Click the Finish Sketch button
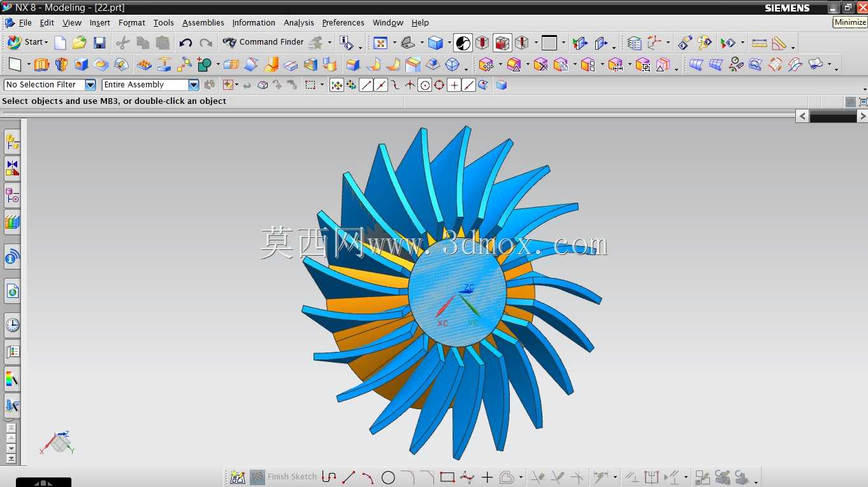The image size is (868, 487). tap(284, 477)
